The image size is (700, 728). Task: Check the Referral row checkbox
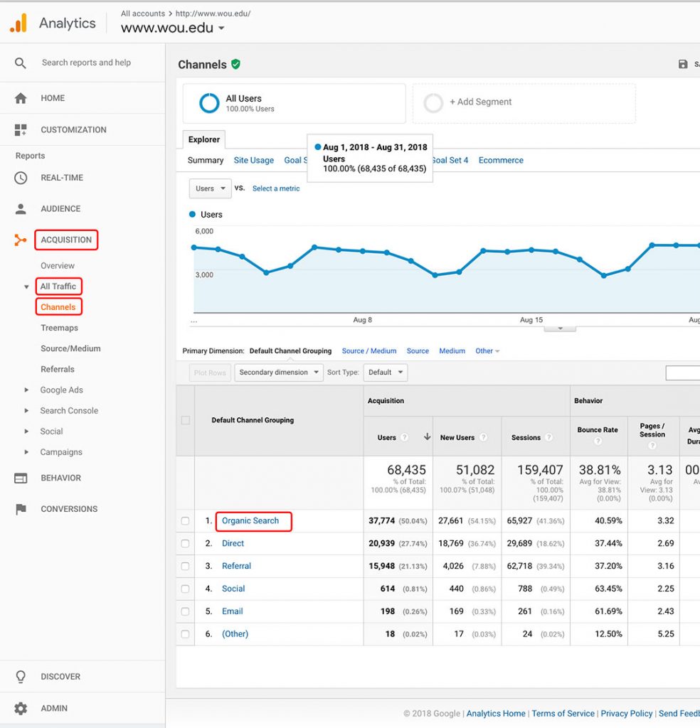(x=186, y=567)
